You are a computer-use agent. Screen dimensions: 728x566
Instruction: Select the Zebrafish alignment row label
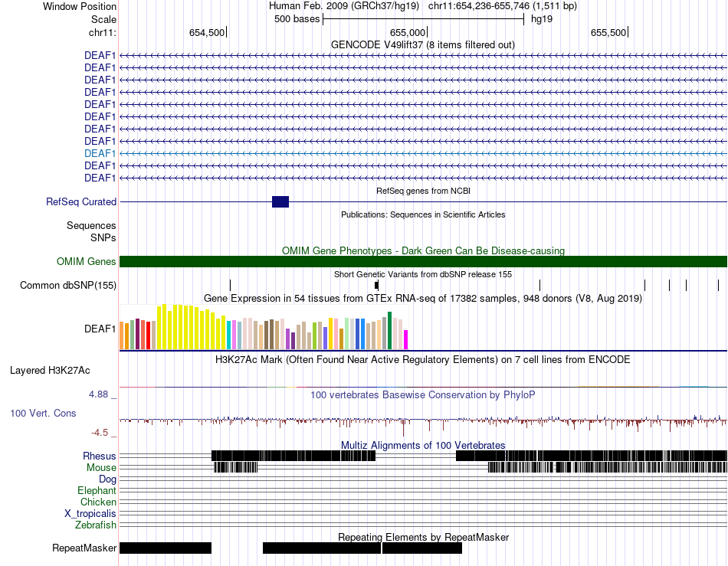click(x=96, y=525)
